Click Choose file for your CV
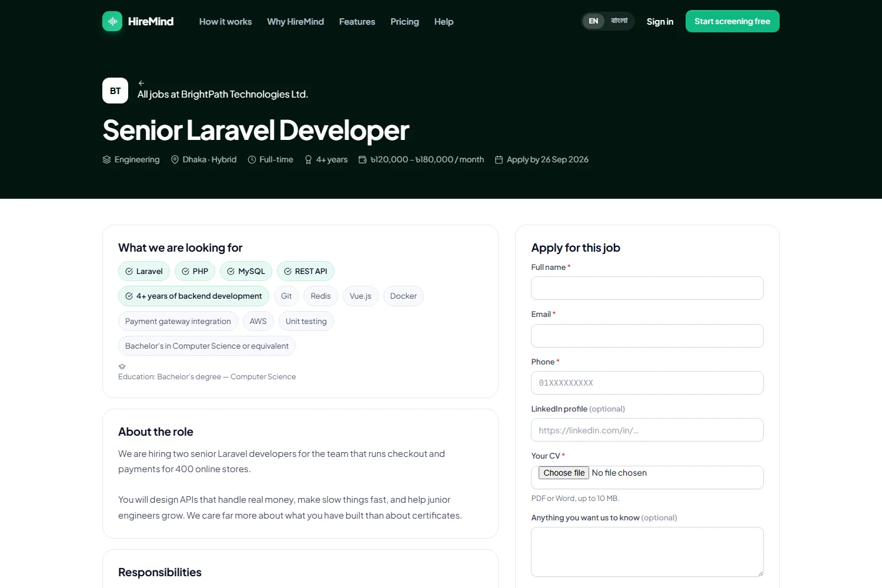This screenshot has width=882, height=588. coord(564,473)
